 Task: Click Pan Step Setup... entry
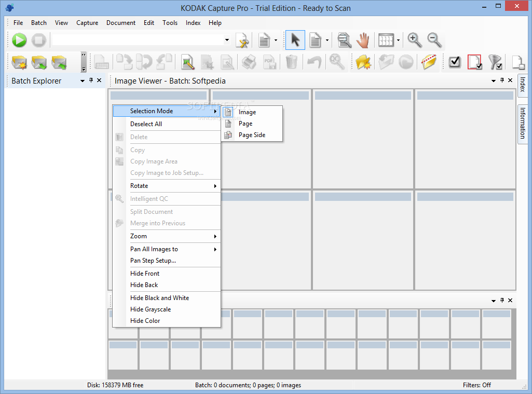[167, 261]
